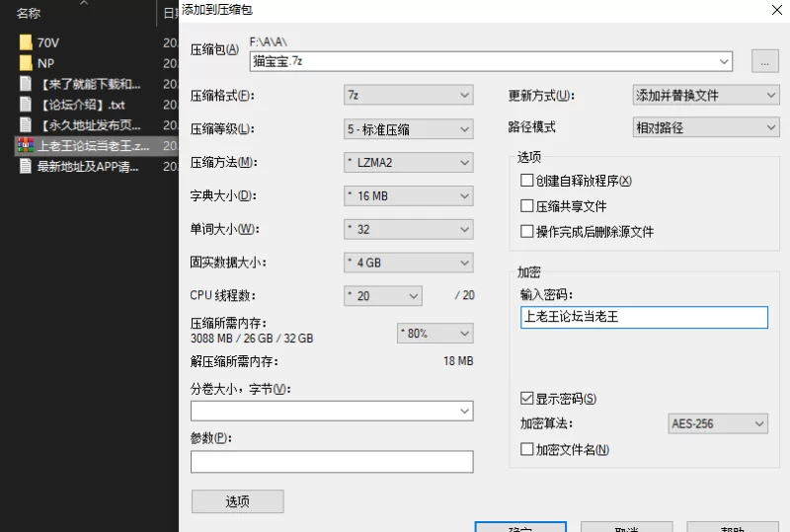Select the 【论坛介绍】.txt file icon
The height and width of the screenshot is (532, 790).
coord(26,105)
